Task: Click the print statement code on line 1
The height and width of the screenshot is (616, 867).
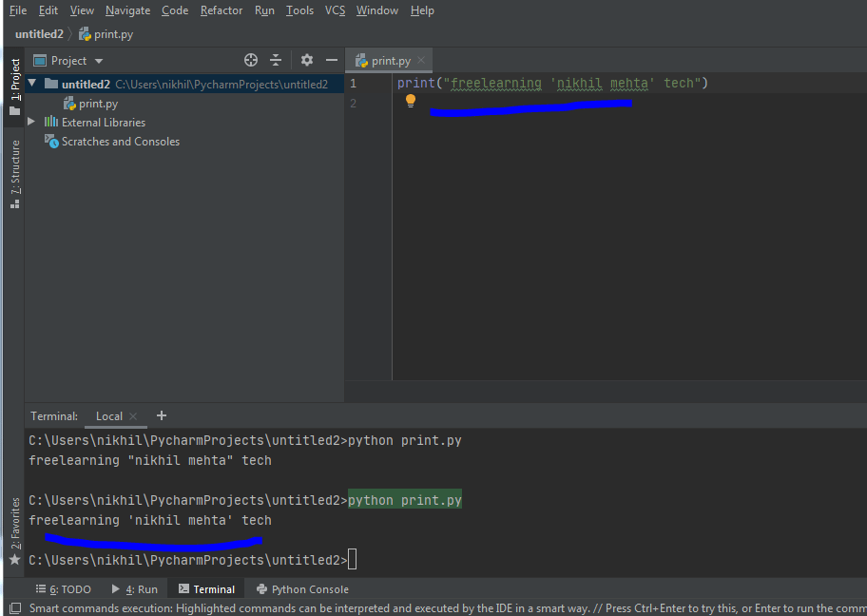Action: coord(552,83)
